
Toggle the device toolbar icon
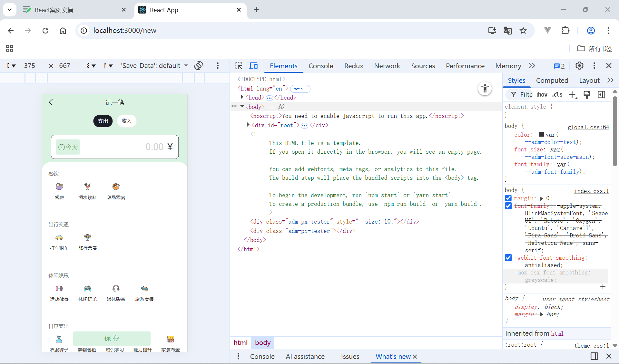click(x=253, y=66)
